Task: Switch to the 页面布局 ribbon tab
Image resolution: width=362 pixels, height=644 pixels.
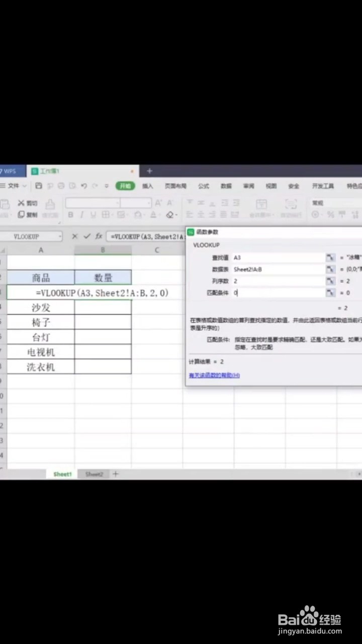Action: coord(175,186)
